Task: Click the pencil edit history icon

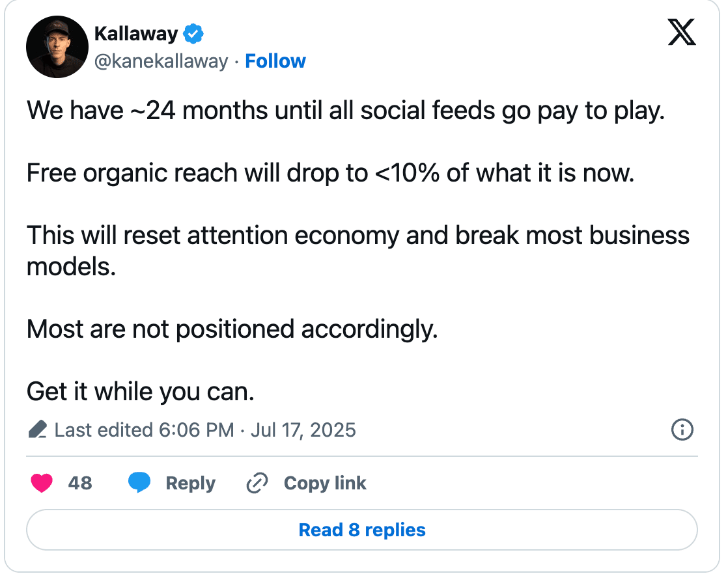Action: [37, 430]
